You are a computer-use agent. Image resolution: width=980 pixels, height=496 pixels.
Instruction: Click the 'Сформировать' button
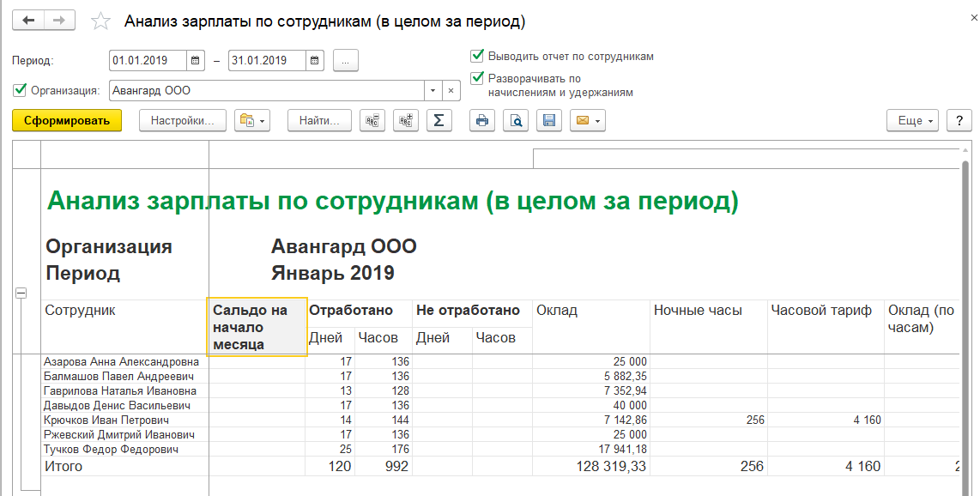point(67,121)
